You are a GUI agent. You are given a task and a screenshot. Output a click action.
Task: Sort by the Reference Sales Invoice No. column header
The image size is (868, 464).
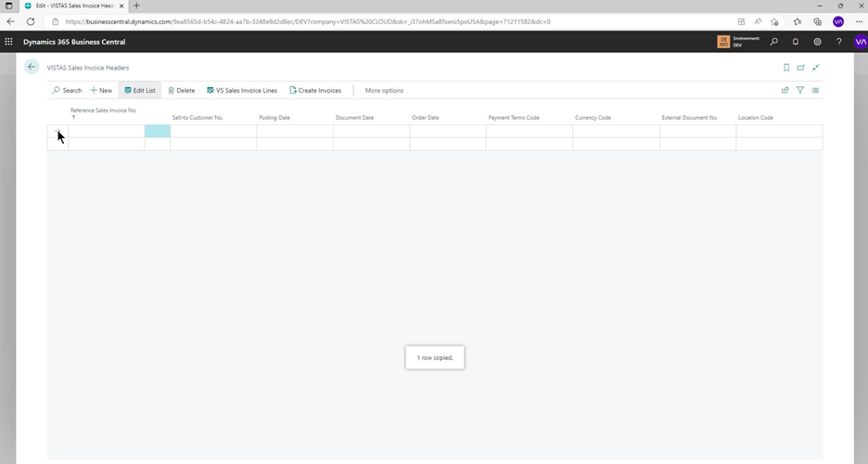[103, 110]
